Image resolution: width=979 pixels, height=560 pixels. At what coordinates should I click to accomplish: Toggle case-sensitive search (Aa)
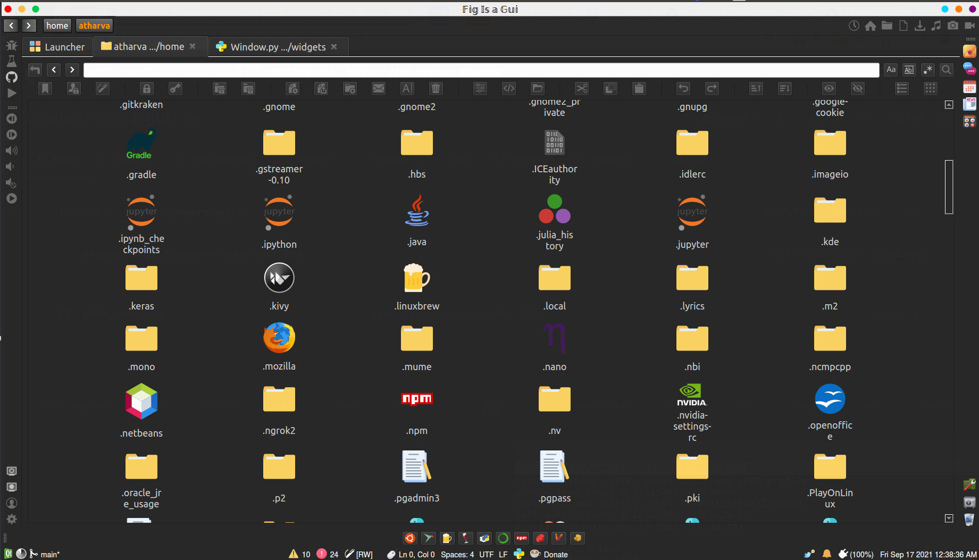point(891,70)
